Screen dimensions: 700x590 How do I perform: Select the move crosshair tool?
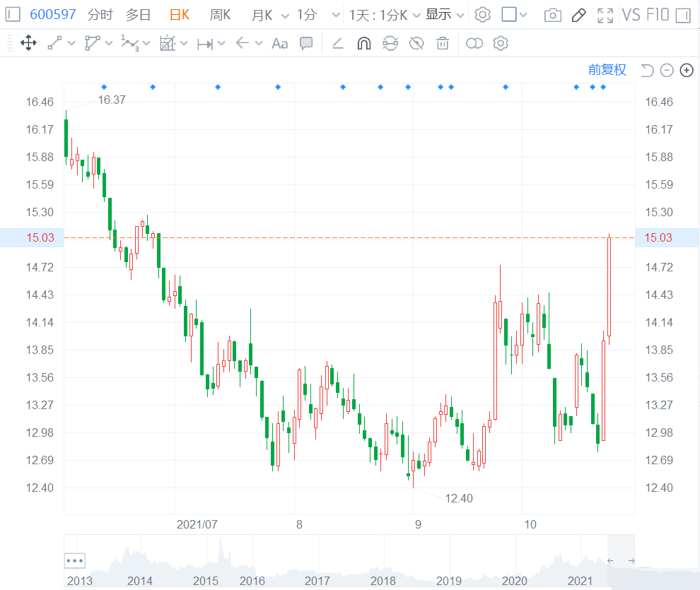(28, 44)
